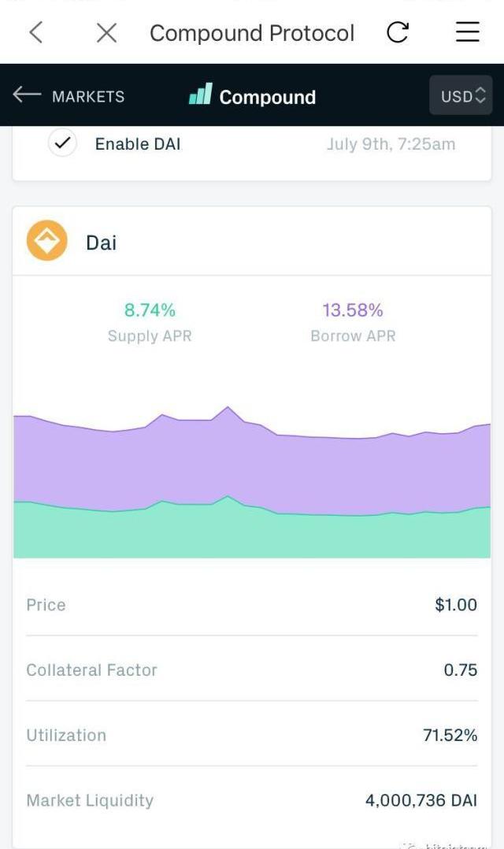
Task: Click the Price row value $1.00
Action: [455, 605]
